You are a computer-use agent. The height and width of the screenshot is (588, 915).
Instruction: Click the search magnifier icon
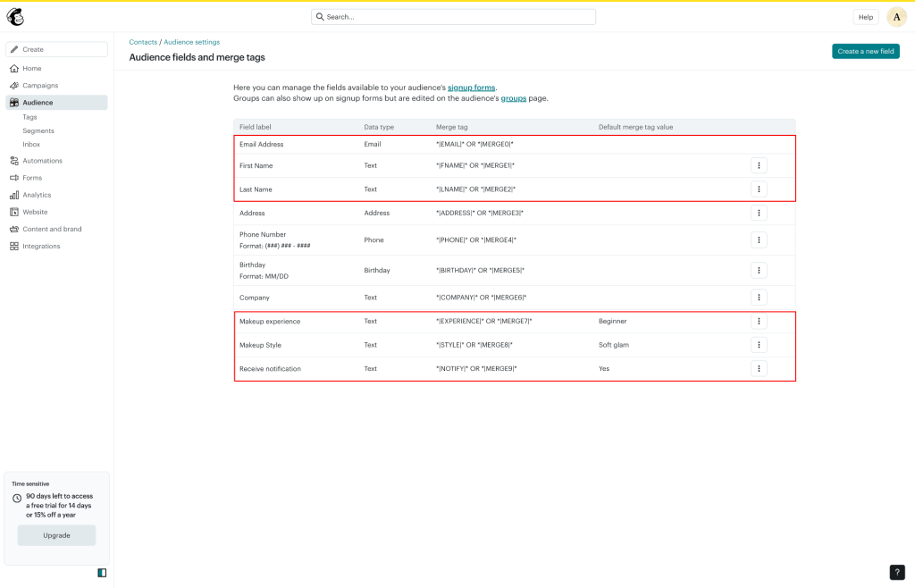[x=320, y=17]
